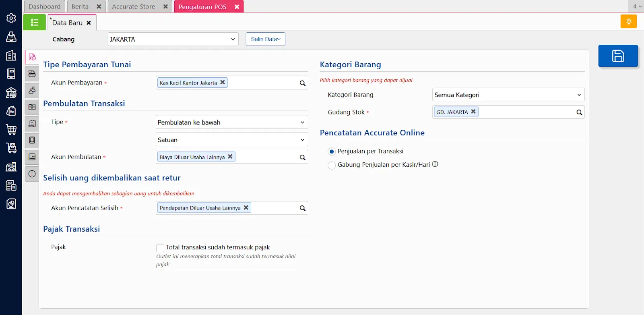
Task: Click the Pencatatan Accurate Online heading
Action: (x=372, y=133)
